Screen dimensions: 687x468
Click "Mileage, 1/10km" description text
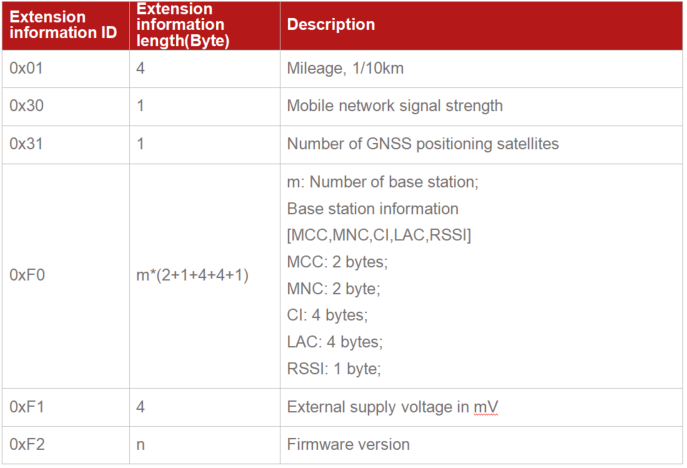346,69
